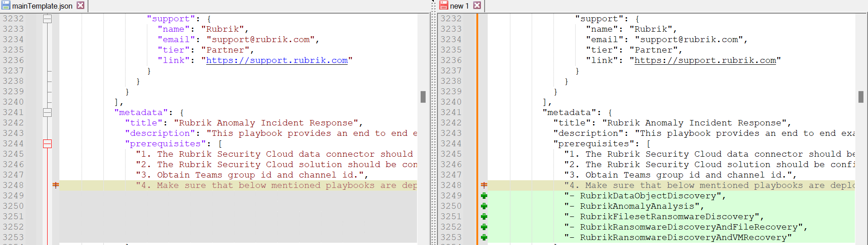The width and height of the screenshot is (868, 245).
Task: Click "title" line in new 1 pane
Action: 672,123
